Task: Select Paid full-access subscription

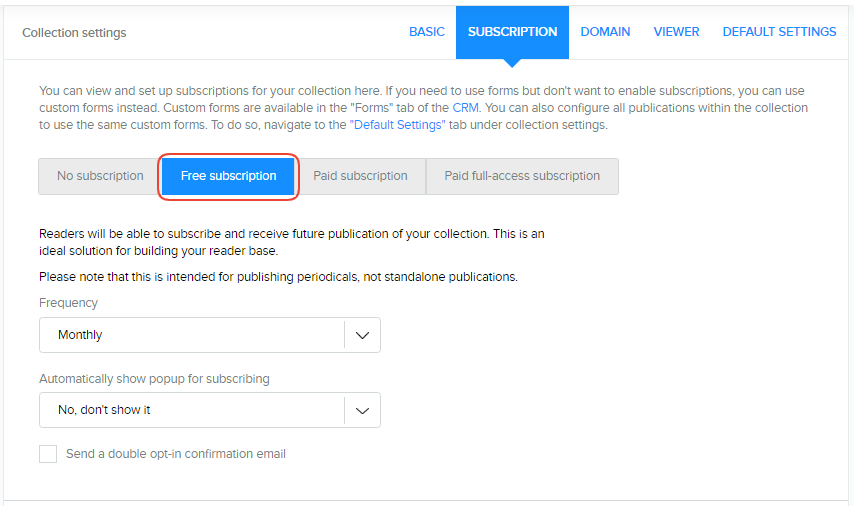Action: coord(522,176)
